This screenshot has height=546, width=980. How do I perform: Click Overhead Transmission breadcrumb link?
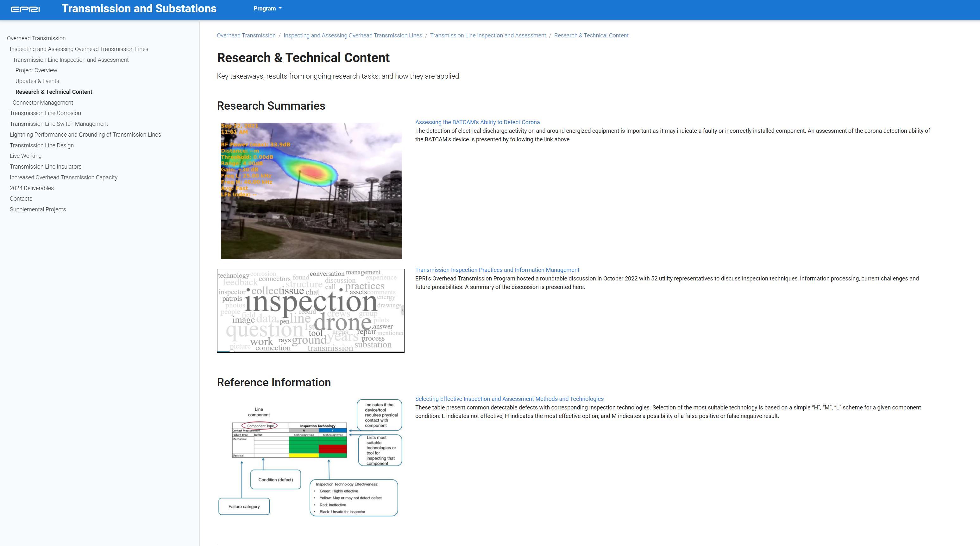[x=246, y=35]
